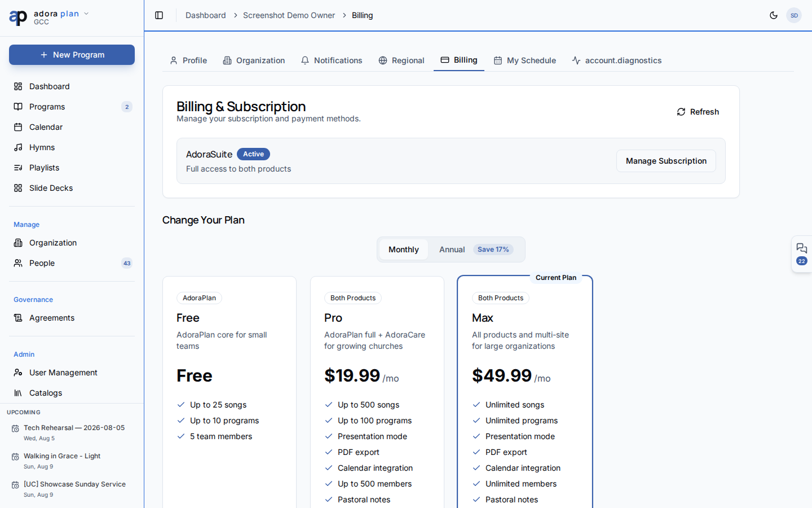Toggle the sidebar panel icon
This screenshot has width=812, height=508.
(159, 15)
